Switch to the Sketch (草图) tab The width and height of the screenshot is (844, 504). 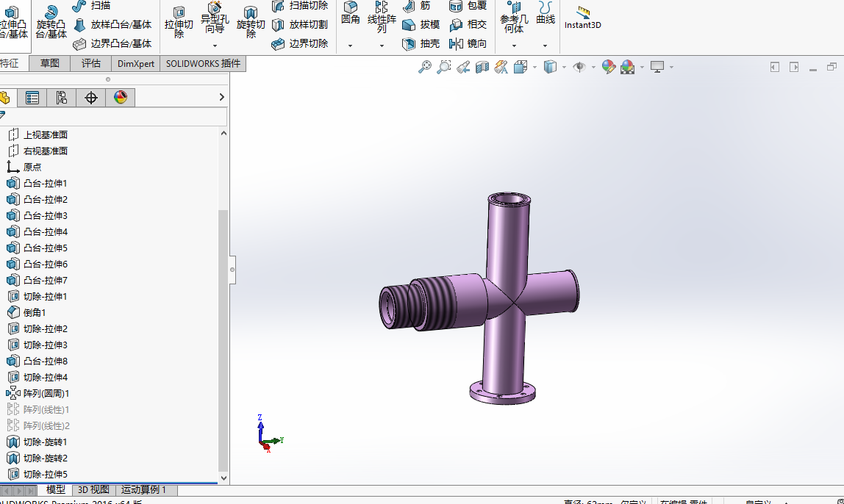coord(50,63)
